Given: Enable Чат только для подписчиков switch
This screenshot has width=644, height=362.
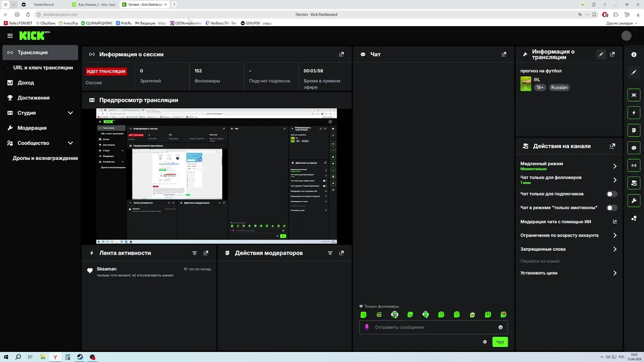Looking at the screenshot, I should pyautogui.click(x=612, y=194).
